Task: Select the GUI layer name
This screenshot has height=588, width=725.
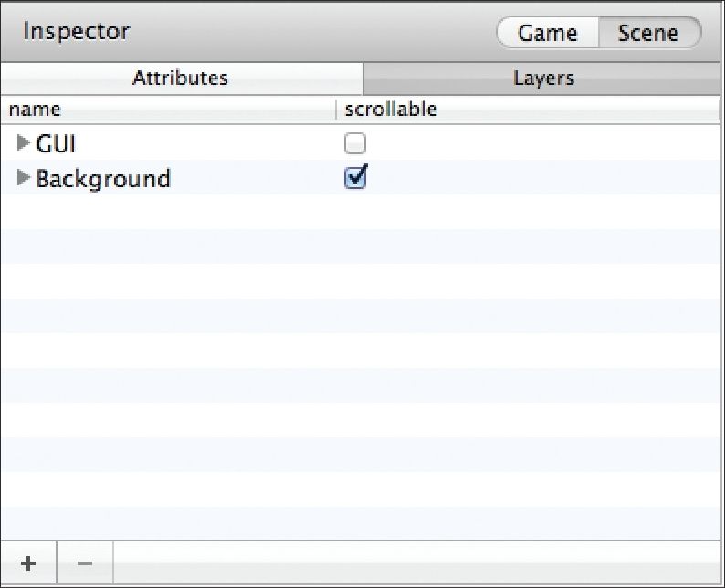Action: [56, 143]
